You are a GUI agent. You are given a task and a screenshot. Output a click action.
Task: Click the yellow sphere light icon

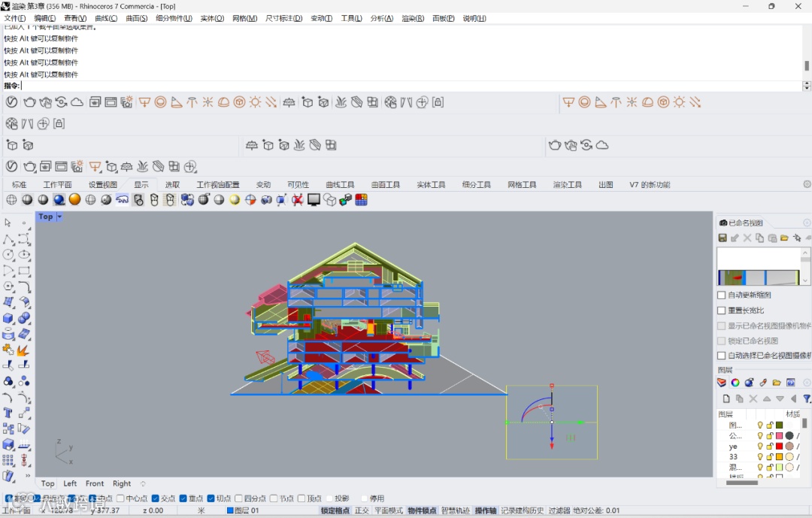235,200
